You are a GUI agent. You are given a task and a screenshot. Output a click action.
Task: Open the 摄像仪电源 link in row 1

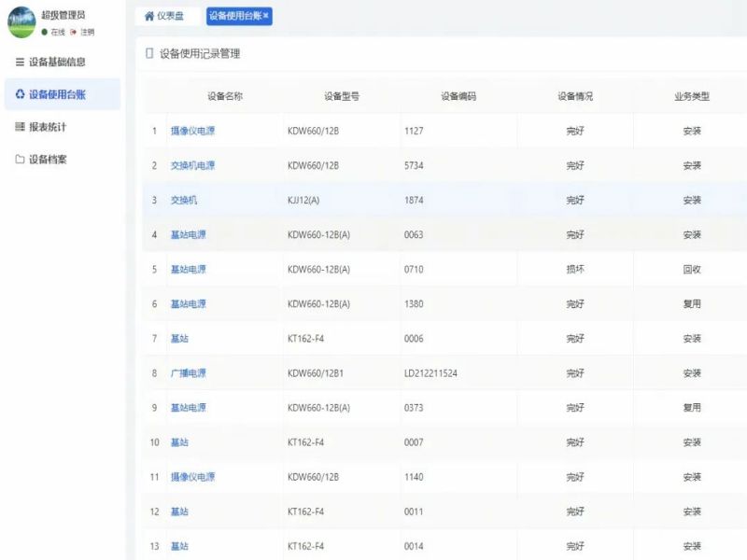(x=192, y=132)
